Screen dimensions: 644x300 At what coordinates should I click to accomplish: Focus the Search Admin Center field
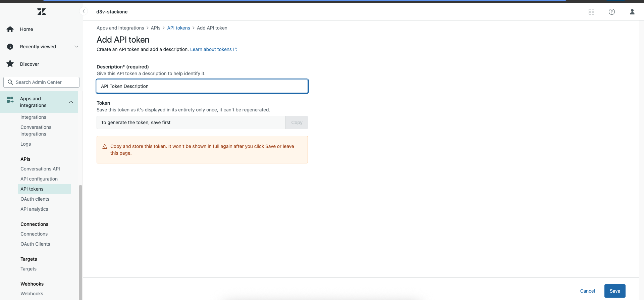coord(41,82)
